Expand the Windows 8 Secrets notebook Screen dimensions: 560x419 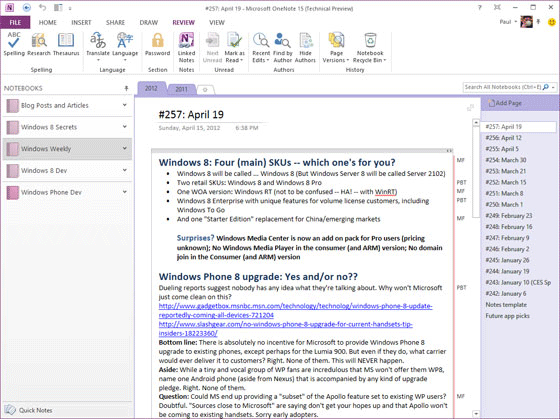125,127
